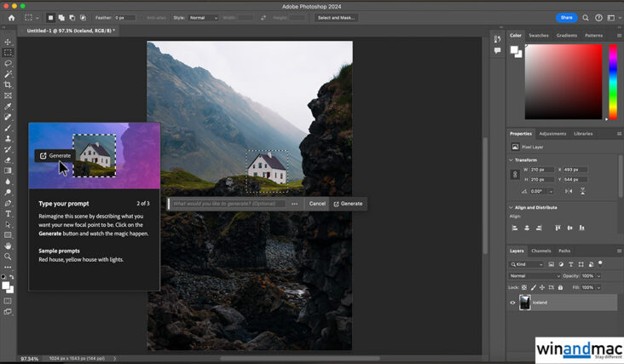Viewport: 624px width, 364px height.
Task: Select the Zoom tool
Action: click(9, 257)
